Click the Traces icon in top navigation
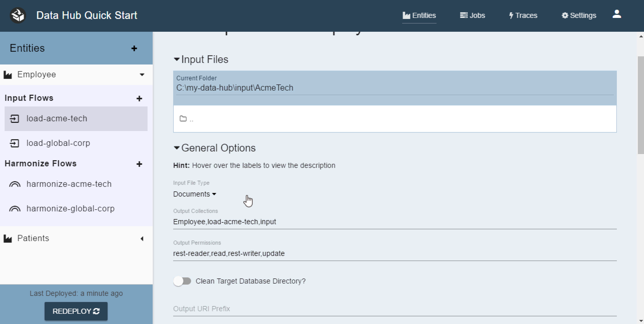Screen dimensions: 644x324 click(522, 15)
